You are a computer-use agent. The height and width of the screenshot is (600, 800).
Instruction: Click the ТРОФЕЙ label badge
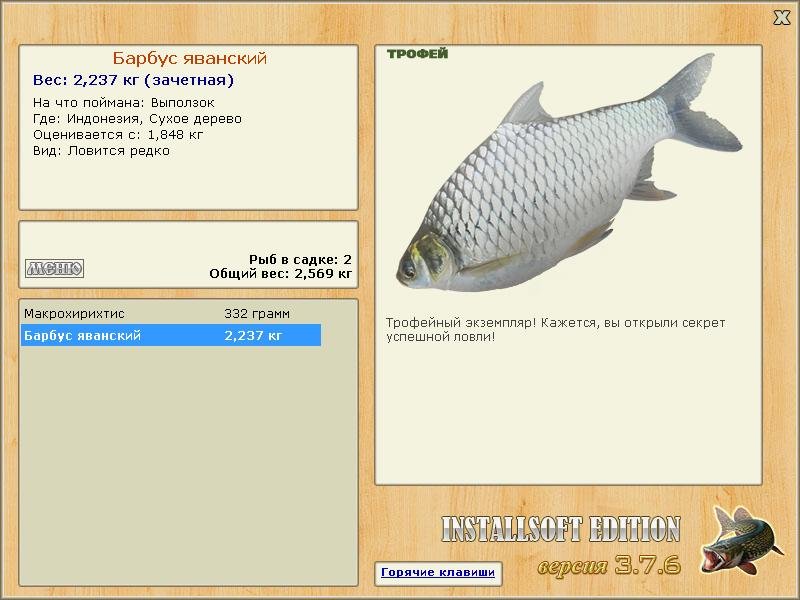coord(417,54)
